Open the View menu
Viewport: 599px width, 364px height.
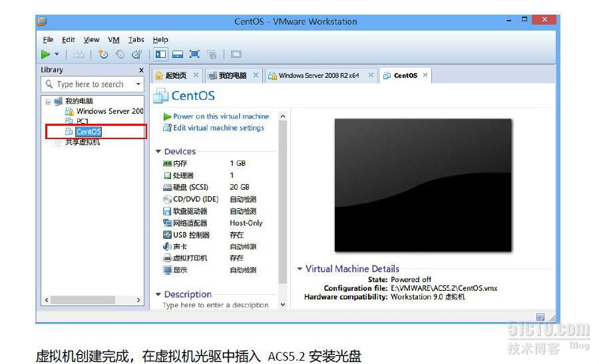(x=91, y=39)
